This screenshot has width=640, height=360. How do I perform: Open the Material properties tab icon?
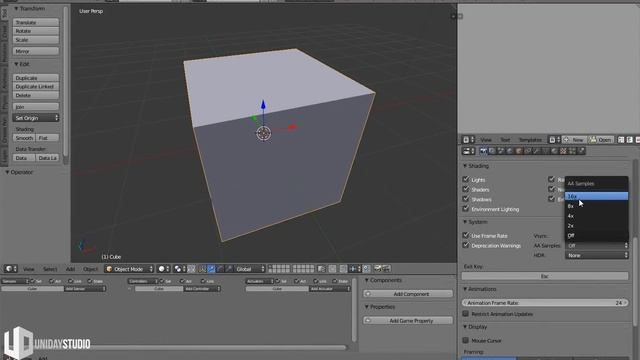click(x=554, y=151)
